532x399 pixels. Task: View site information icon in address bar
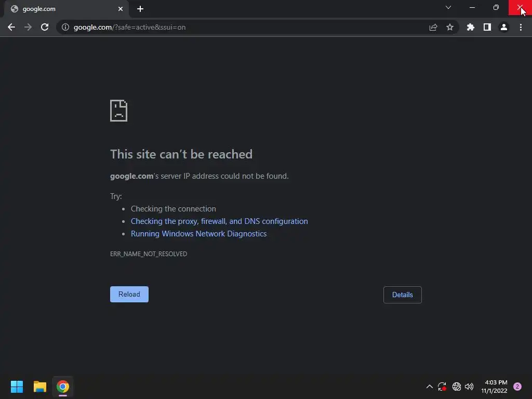(65, 27)
